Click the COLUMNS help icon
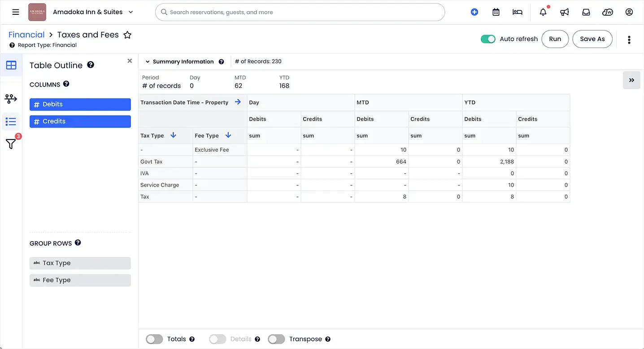 click(x=66, y=84)
